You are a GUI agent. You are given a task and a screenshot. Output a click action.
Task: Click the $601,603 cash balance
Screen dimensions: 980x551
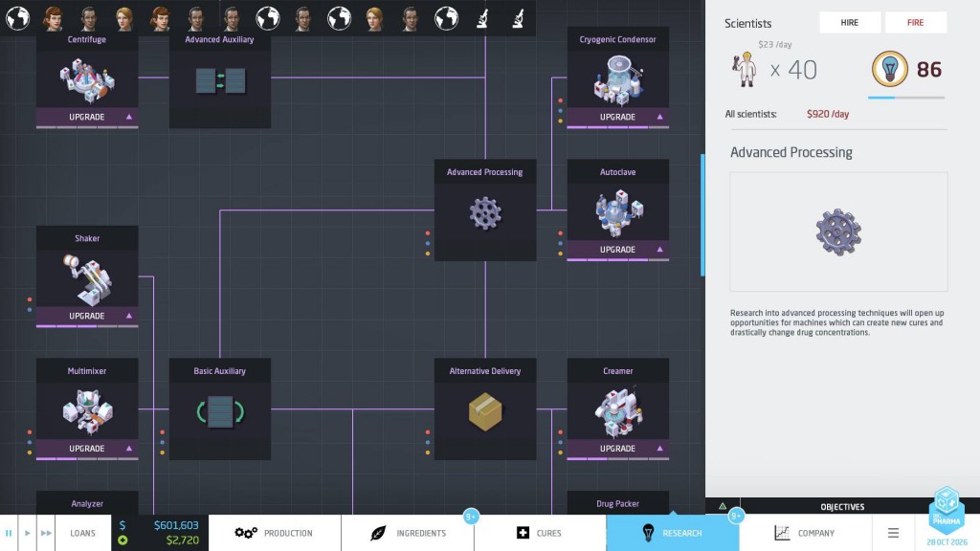tap(176, 525)
